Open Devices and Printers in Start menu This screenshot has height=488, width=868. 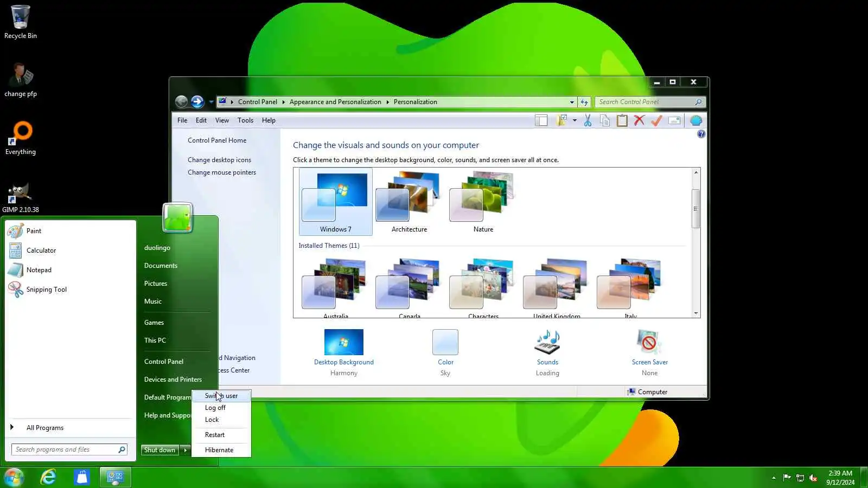(173, 380)
